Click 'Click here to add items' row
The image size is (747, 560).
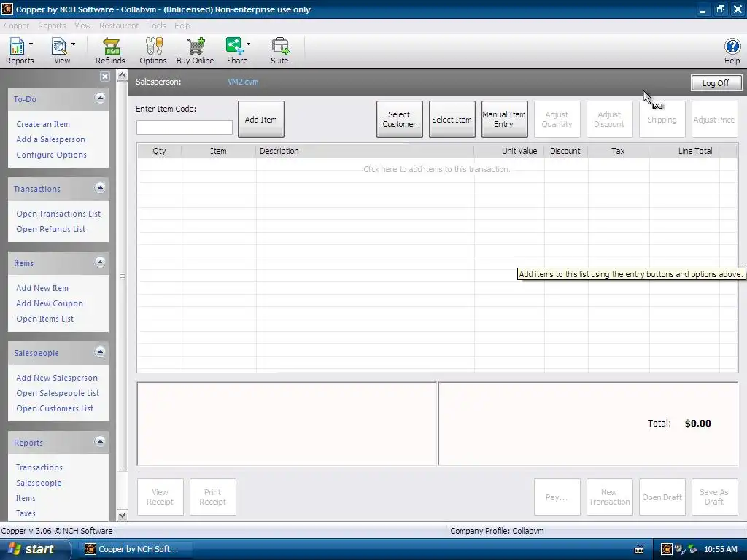437,169
